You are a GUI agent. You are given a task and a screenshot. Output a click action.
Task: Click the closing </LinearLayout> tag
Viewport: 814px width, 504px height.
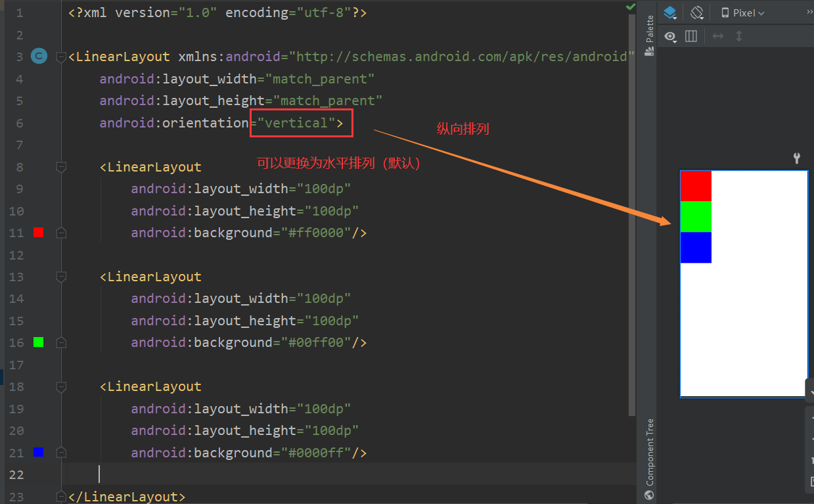(x=127, y=497)
